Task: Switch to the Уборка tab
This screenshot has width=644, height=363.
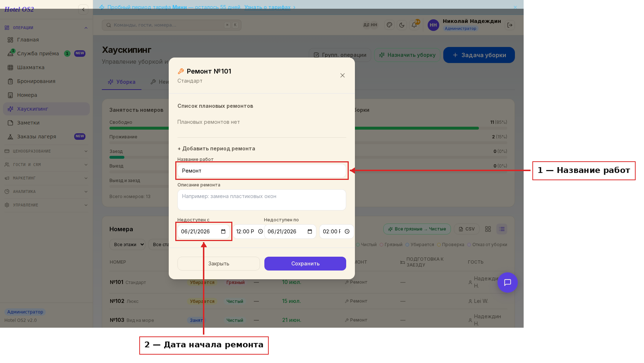Action: [x=122, y=82]
